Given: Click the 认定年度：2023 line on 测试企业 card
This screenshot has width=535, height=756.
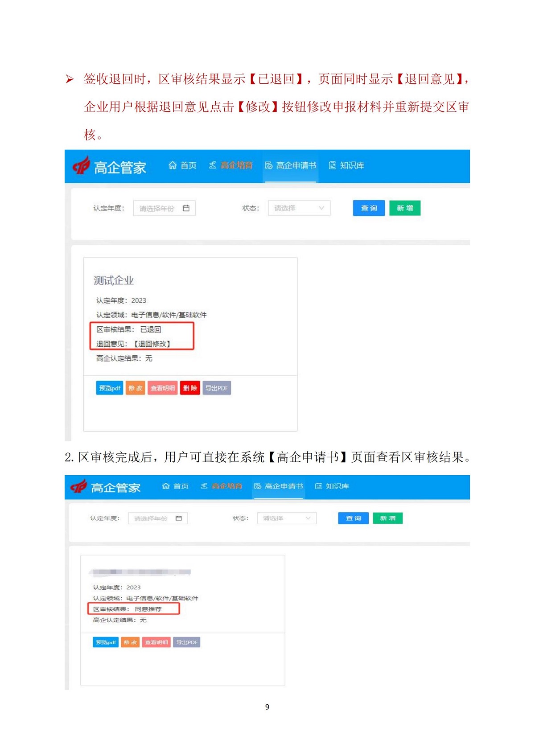Looking at the screenshot, I should 121,300.
